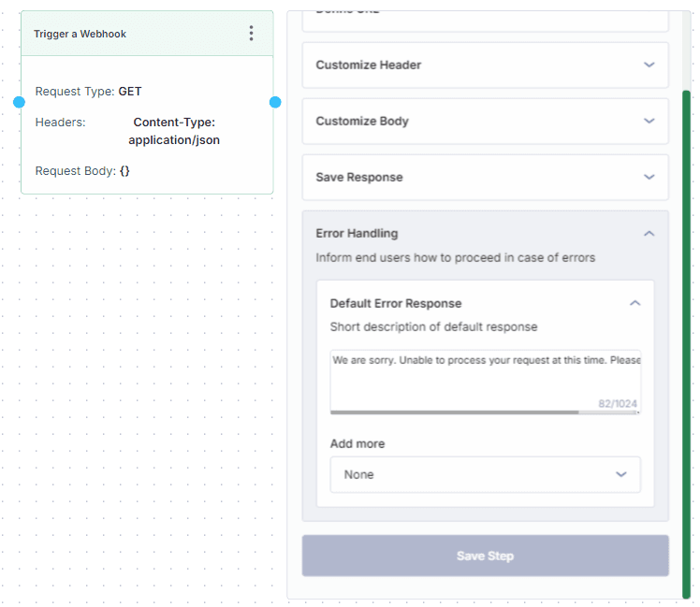Open the Trigger a Webhook three-dot menu
700x607 pixels.
(251, 34)
